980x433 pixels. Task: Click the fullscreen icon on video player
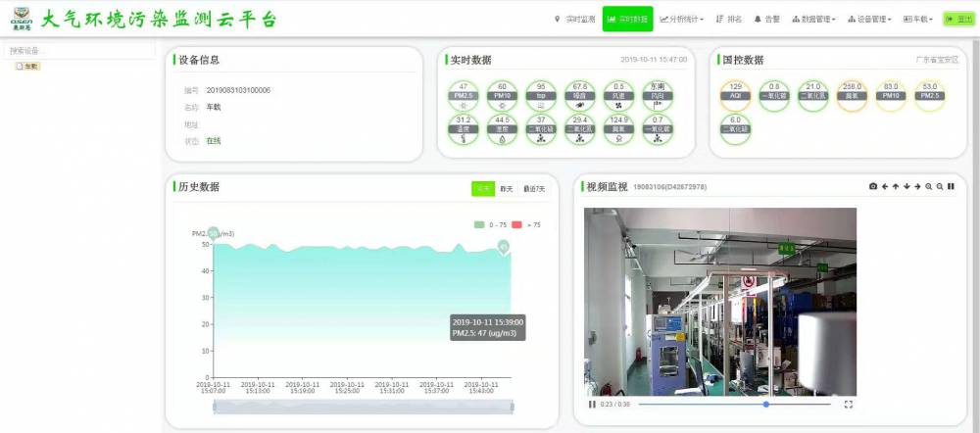849,404
